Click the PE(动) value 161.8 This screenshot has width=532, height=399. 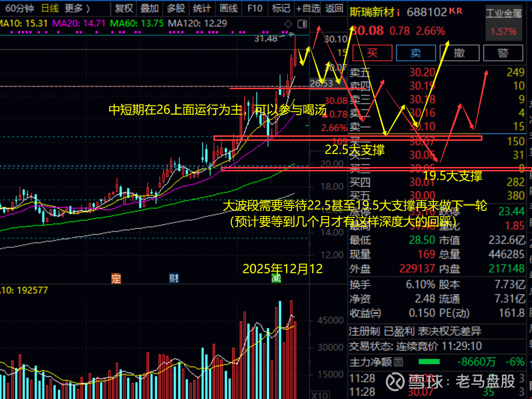[x=511, y=313]
